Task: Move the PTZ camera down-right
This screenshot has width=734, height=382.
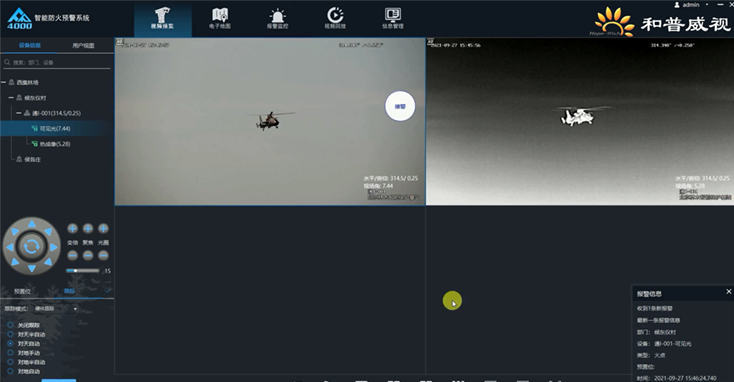Action: (48, 262)
